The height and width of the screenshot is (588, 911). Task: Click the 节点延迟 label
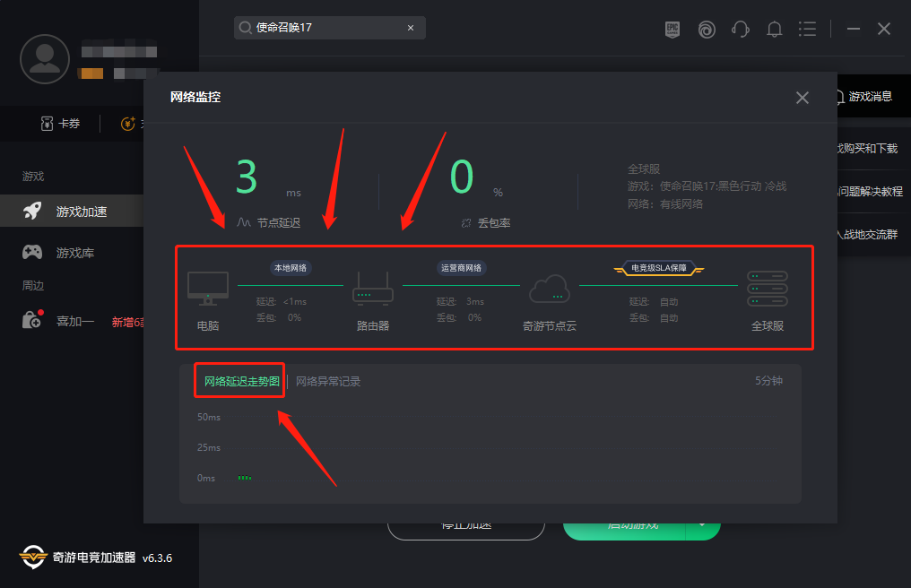[x=279, y=222]
